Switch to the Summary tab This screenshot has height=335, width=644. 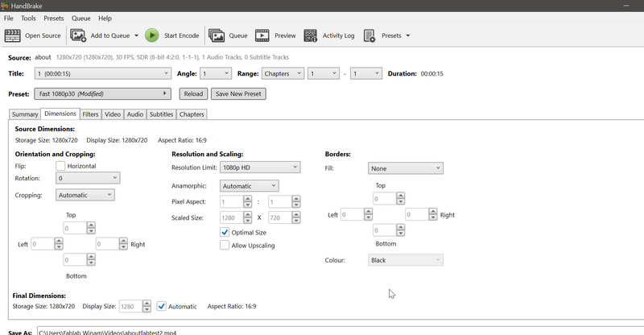pos(25,114)
